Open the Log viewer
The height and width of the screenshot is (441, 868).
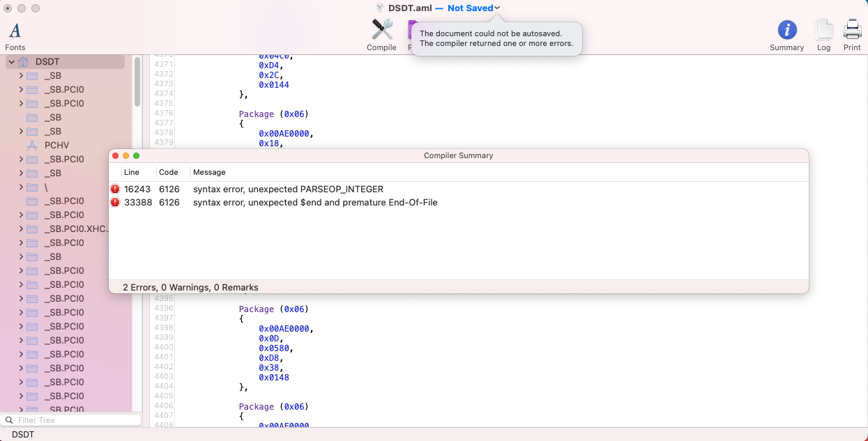click(823, 30)
